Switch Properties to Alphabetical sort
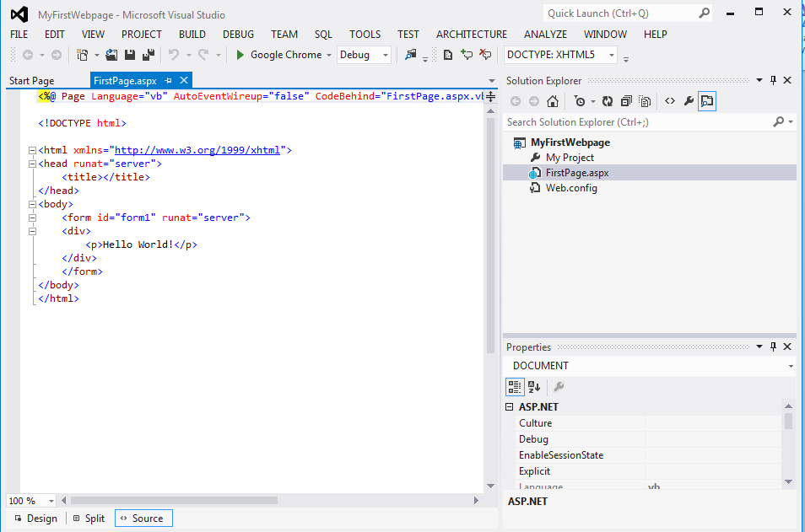This screenshot has height=532, width=805. tap(534, 387)
